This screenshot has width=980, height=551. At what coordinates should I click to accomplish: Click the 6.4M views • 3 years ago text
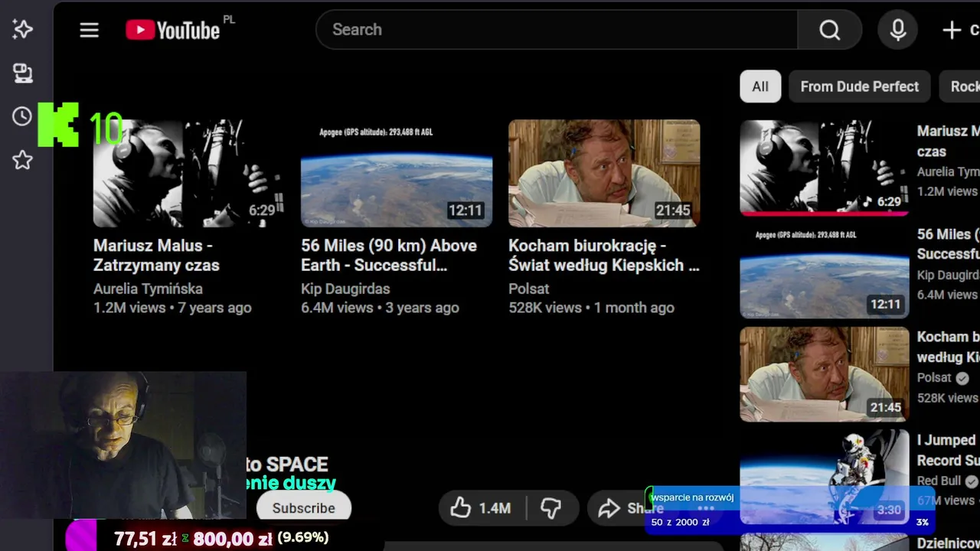[x=380, y=308]
